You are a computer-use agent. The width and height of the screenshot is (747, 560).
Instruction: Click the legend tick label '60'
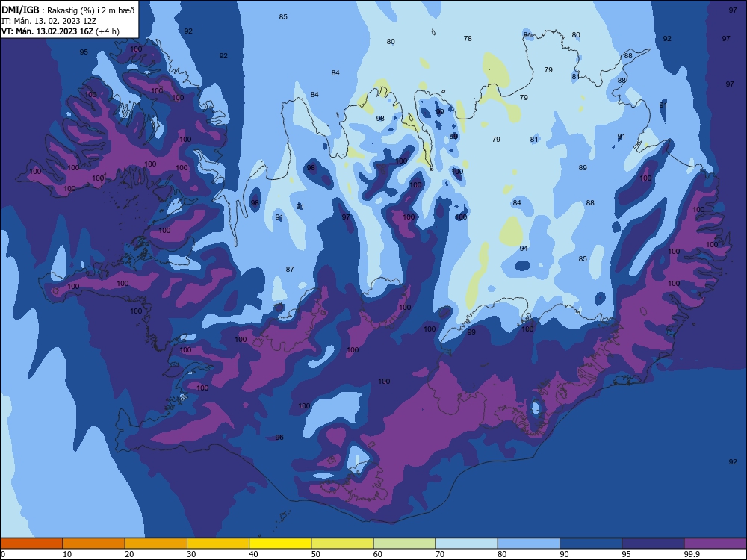pos(378,554)
